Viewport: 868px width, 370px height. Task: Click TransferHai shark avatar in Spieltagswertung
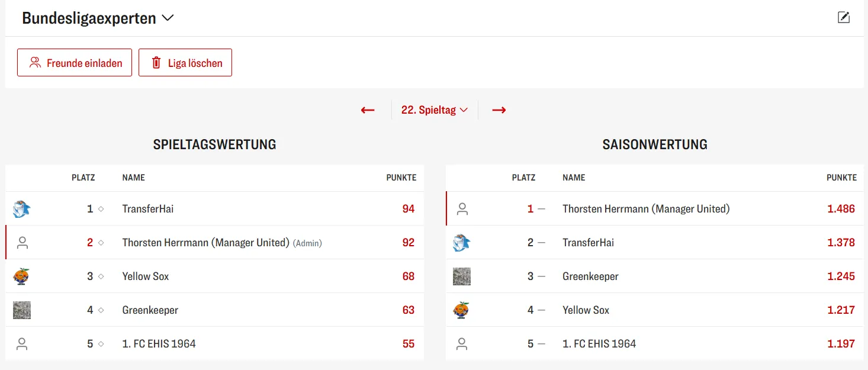pyautogui.click(x=22, y=209)
